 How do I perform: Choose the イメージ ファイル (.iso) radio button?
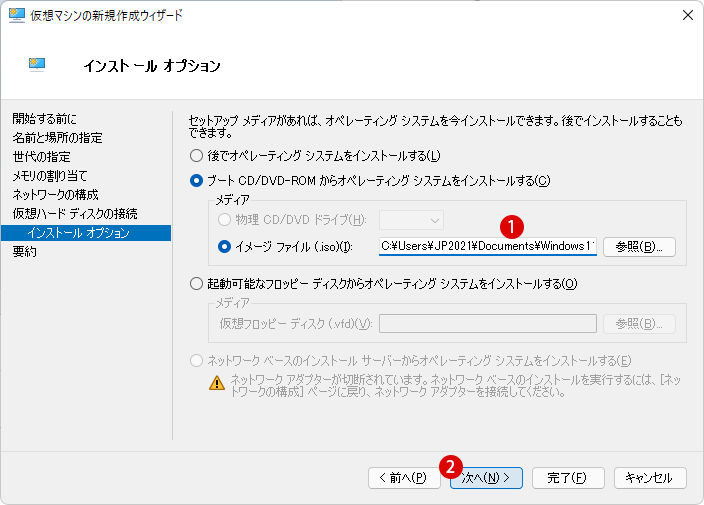coord(224,246)
